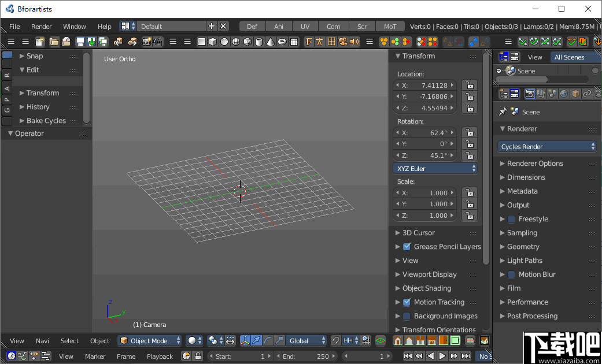Open the World properties tab globe icon
This screenshot has height=364, width=602.
pyautogui.click(x=564, y=93)
